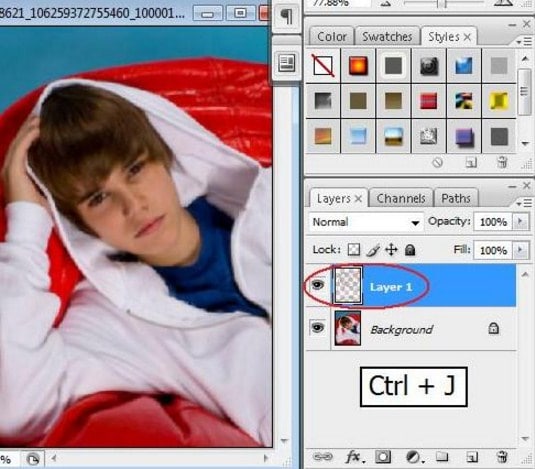Switch to the Color tab
The height and width of the screenshot is (469, 535).
click(331, 36)
